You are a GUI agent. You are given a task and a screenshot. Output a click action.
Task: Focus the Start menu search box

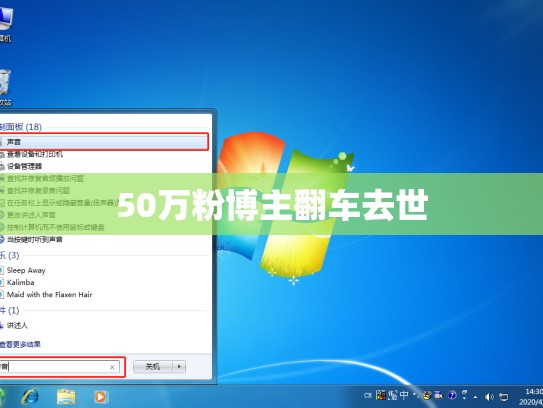click(x=60, y=367)
